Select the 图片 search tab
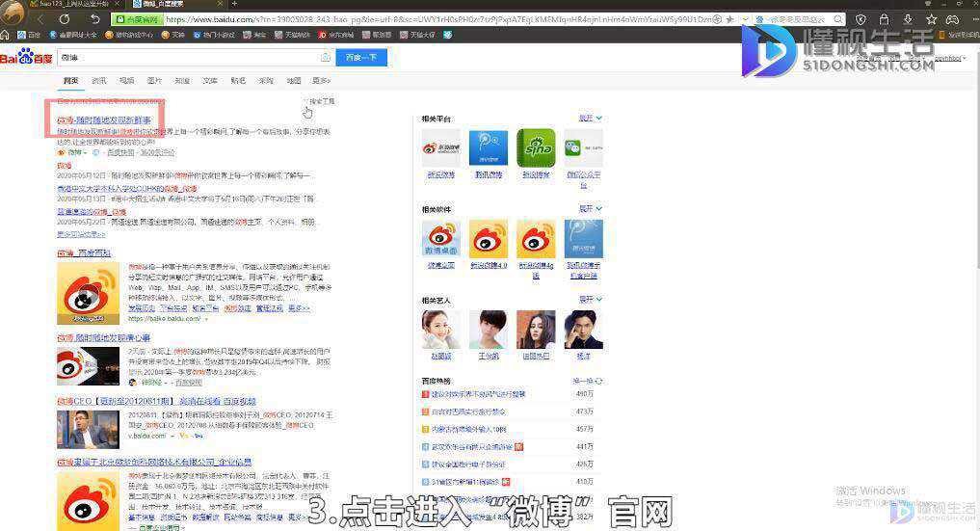Image resolution: width=980 pixels, height=531 pixels. (x=154, y=81)
